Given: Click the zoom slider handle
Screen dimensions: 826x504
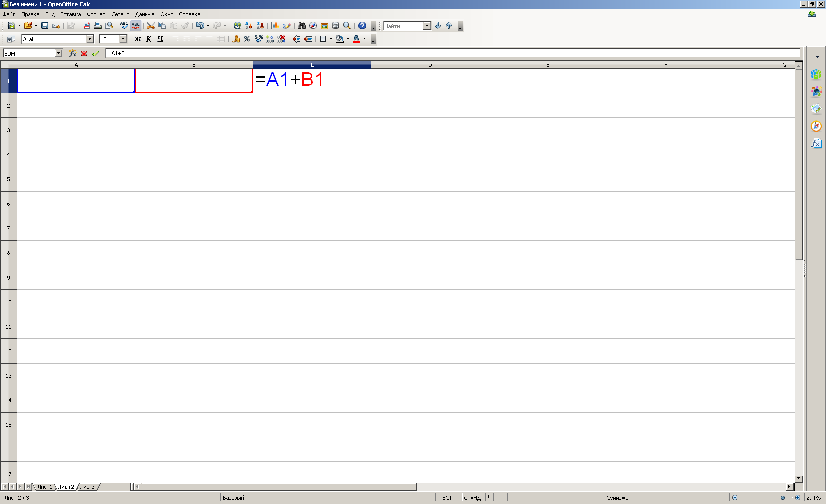Looking at the screenshot, I should (783, 498).
